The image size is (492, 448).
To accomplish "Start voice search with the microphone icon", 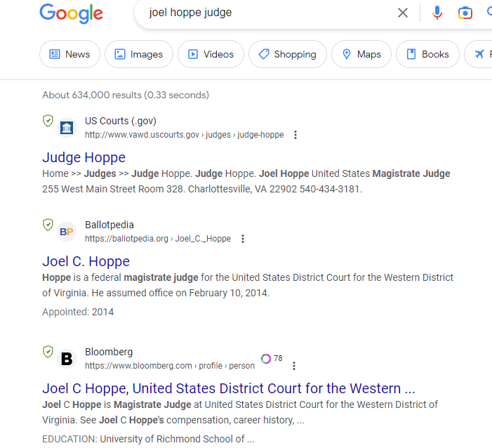I will pos(437,13).
